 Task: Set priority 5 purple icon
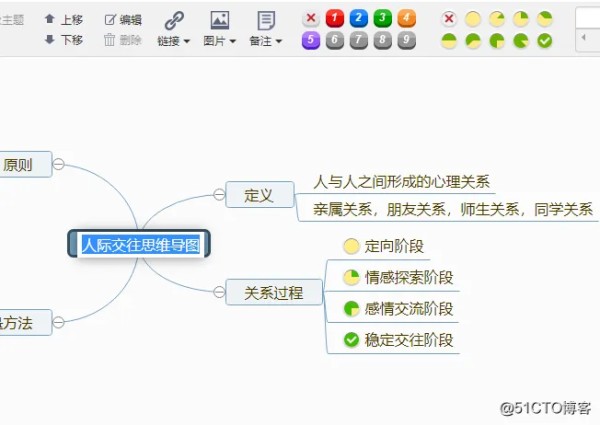click(x=311, y=40)
